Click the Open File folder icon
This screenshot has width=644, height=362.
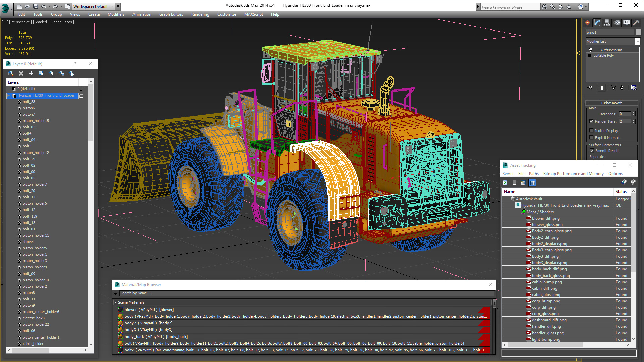click(27, 6)
